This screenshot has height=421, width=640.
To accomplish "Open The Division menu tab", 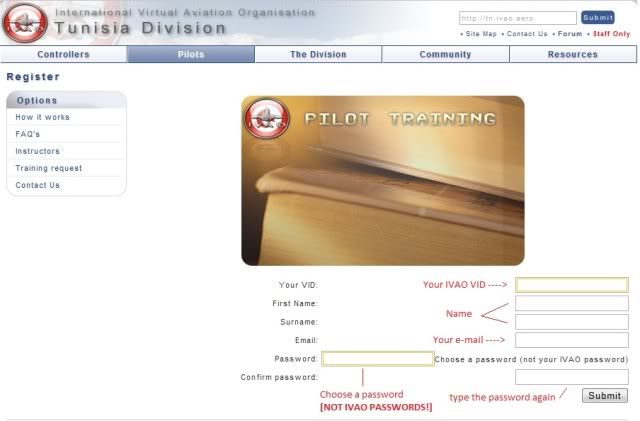I will pos(318,54).
